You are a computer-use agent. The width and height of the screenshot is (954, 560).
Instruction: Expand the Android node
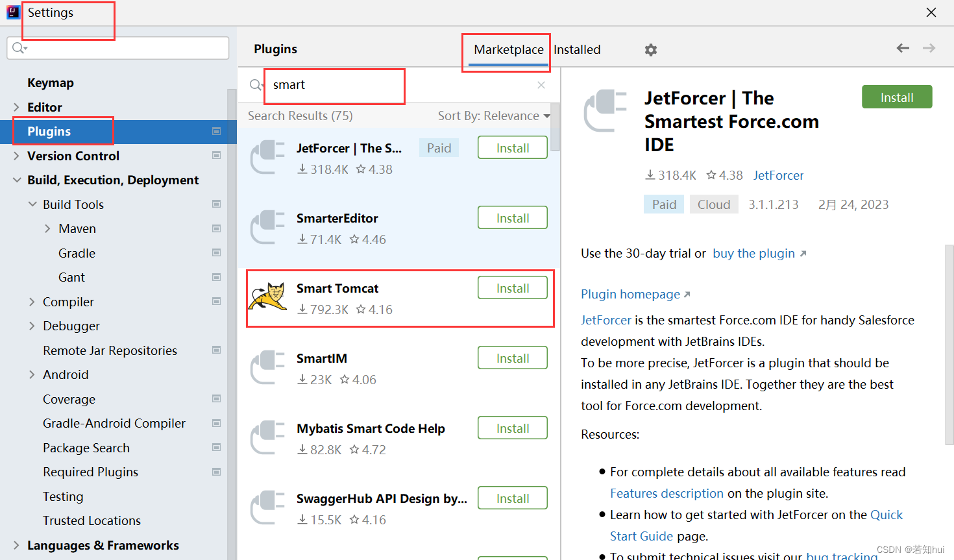[32, 374]
